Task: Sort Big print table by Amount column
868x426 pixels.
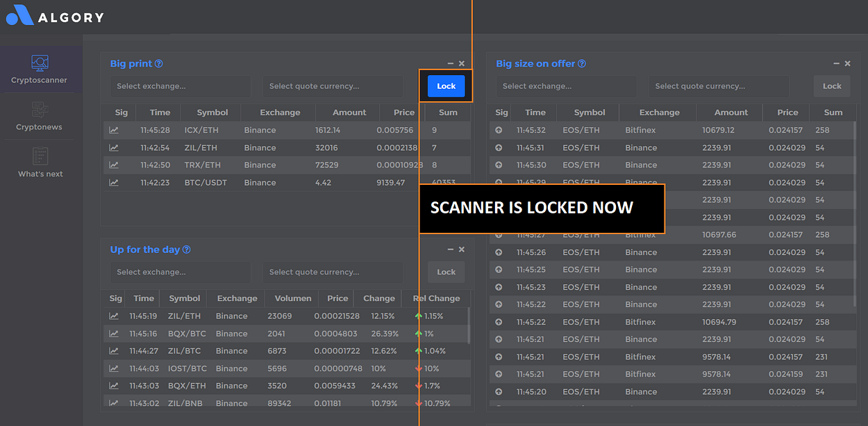Action: click(x=349, y=113)
